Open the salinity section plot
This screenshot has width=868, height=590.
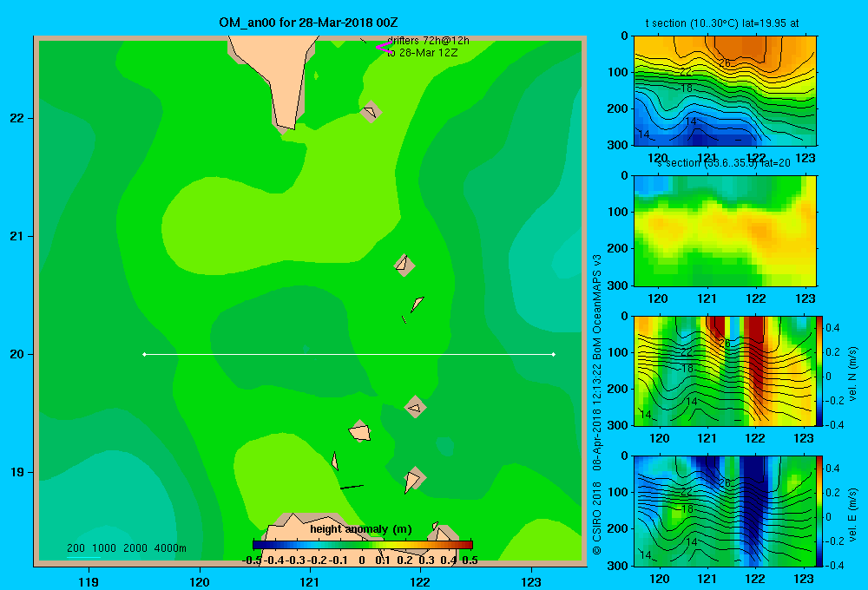click(x=725, y=231)
